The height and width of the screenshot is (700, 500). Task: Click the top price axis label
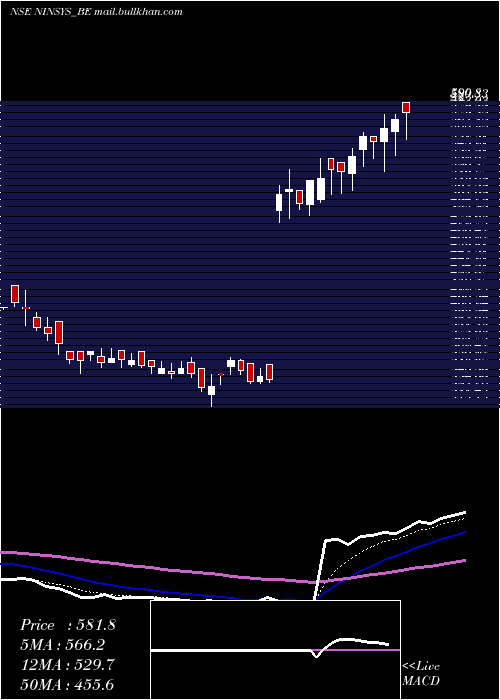[x=469, y=94]
